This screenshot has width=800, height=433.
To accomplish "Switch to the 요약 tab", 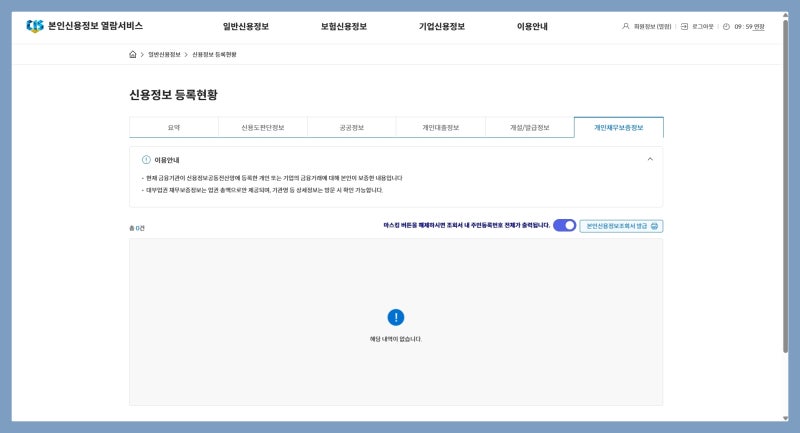I will [x=174, y=128].
